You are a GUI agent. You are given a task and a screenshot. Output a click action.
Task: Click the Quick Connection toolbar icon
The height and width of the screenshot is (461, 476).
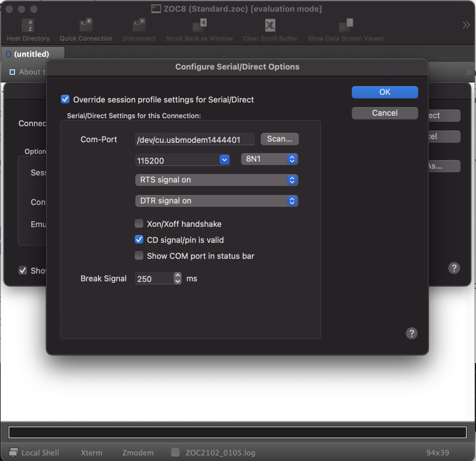[86, 25]
